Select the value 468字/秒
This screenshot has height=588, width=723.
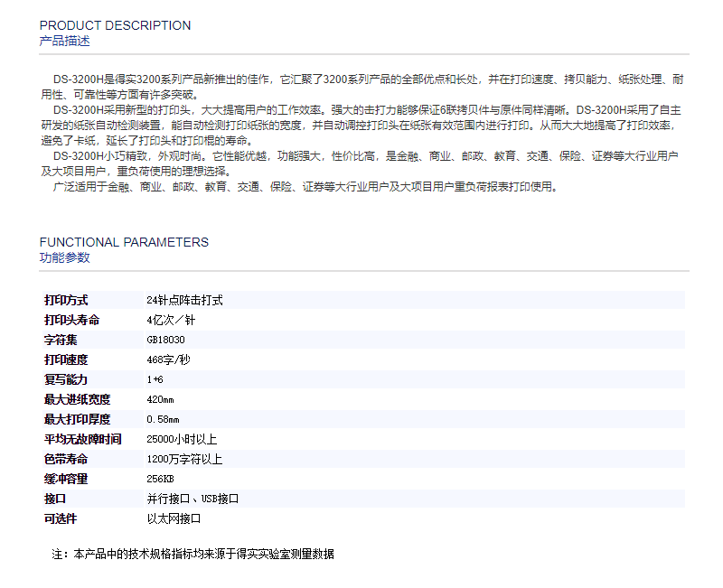pyautogui.click(x=168, y=359)
